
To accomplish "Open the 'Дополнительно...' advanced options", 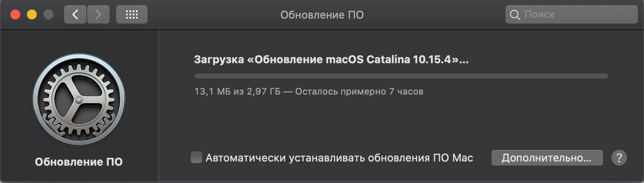I will tap(546, 158).
